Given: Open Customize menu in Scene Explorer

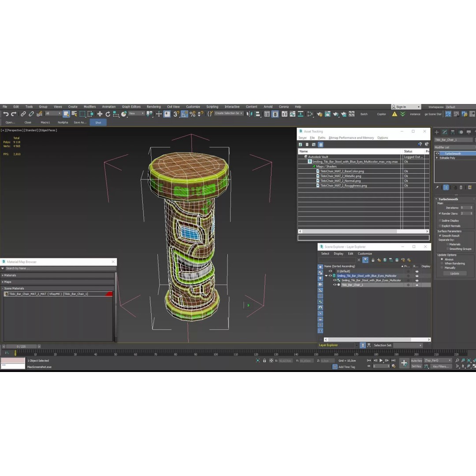Looking at the screenshot, I should [364, 253].
